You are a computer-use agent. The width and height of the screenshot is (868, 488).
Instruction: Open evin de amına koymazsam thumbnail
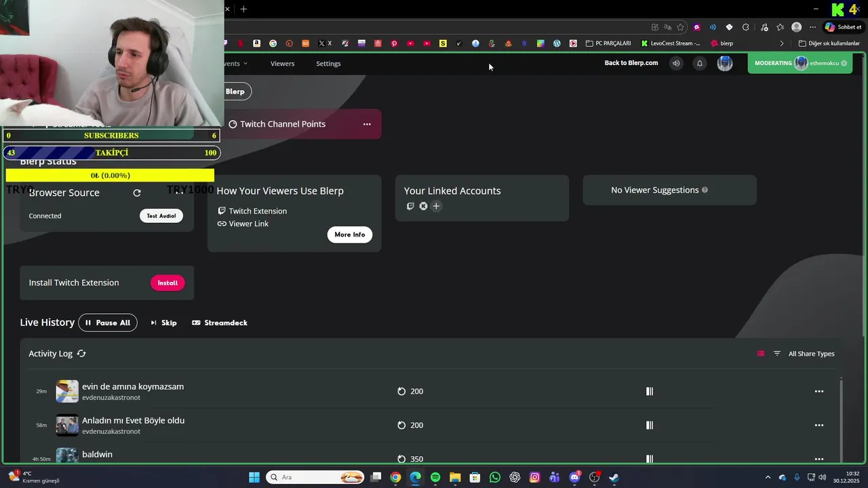tap(67, 391)
